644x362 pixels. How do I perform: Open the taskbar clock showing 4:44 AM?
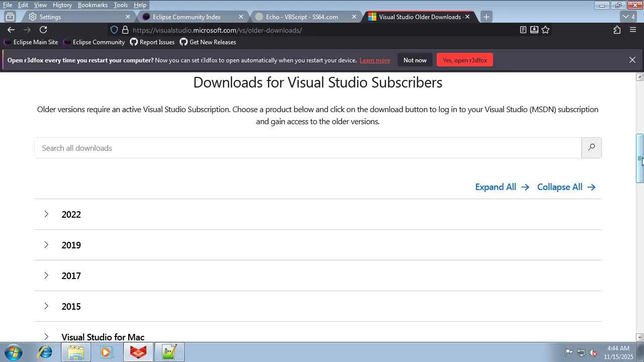coord(618,352)
